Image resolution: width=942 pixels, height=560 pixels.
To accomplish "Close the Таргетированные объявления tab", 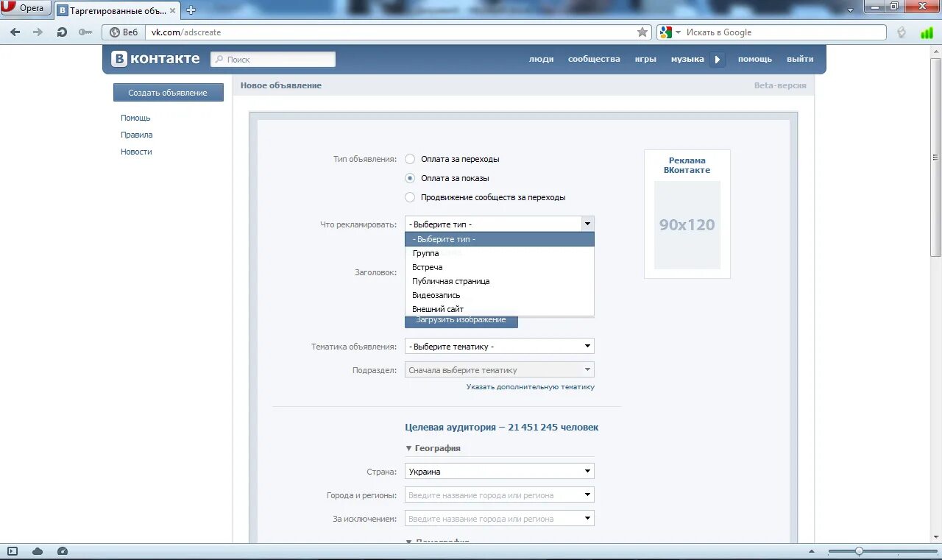I will coord(171,10).
